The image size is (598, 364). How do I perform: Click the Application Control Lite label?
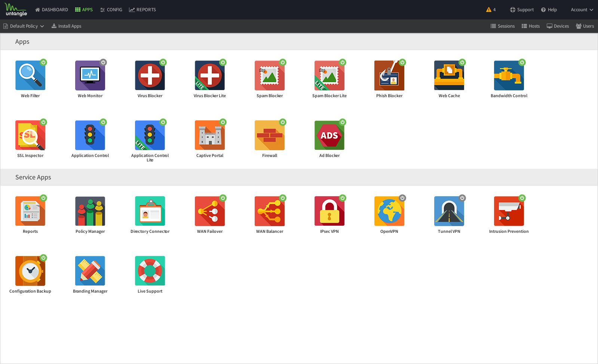pyautogui.click(x=150, y=158)
